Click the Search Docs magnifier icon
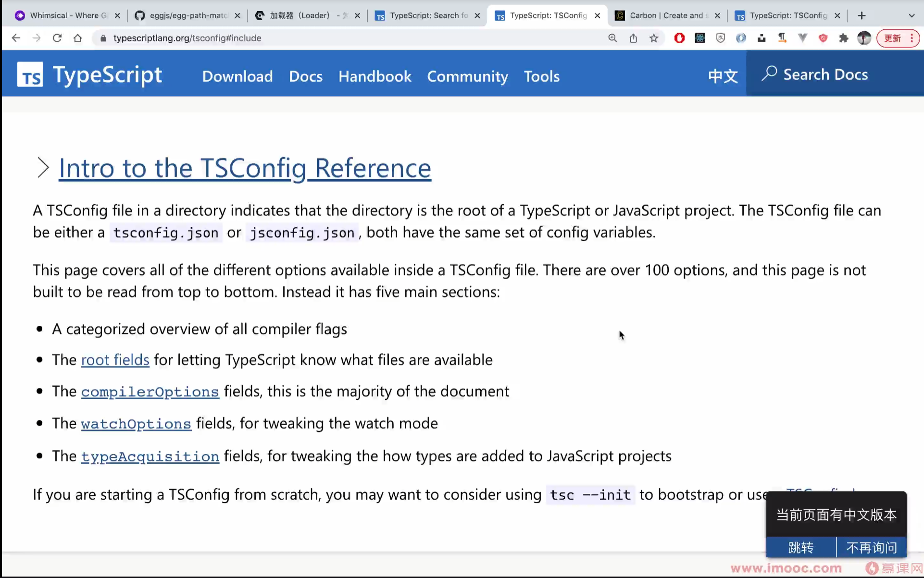924x578 pixels. 769,74
